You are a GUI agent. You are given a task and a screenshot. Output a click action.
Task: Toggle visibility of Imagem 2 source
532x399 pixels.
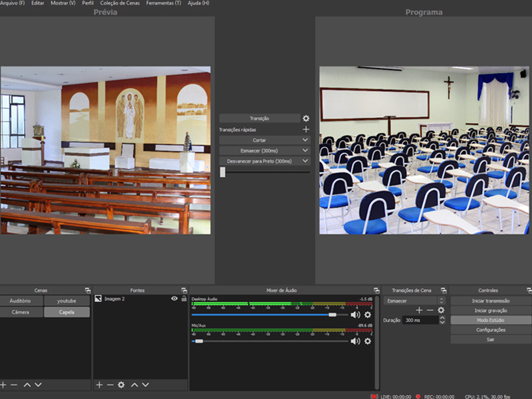pyautogui.click(x=174, y=299)
